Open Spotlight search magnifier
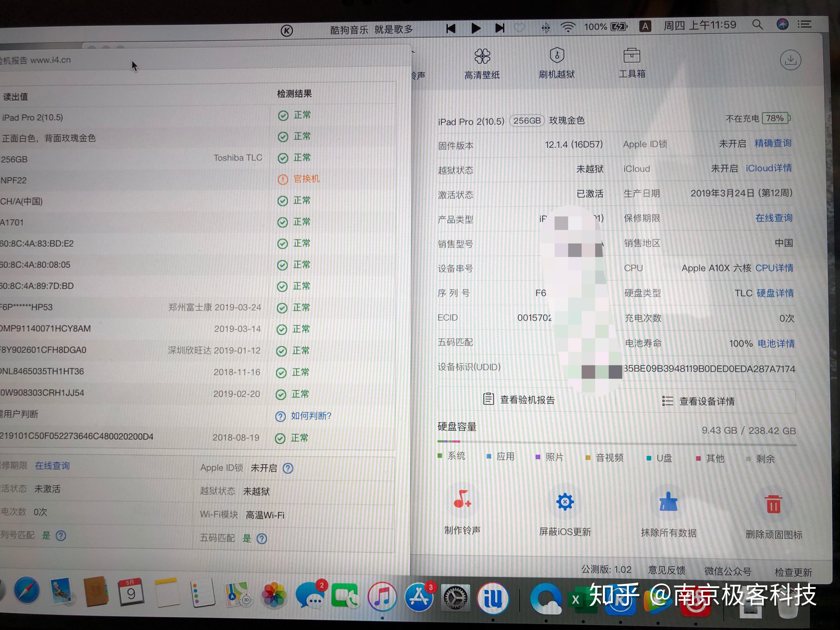This screenshot has width=840, height=630. coord(757,25)
